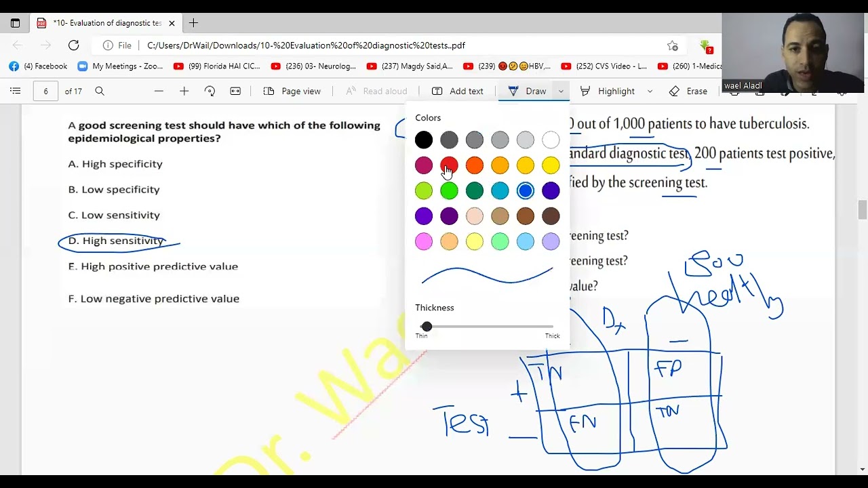The height and width of the screenshot is (488, 868).
Task: Click the vertical page scrollbar thumb
Action: 863,210
